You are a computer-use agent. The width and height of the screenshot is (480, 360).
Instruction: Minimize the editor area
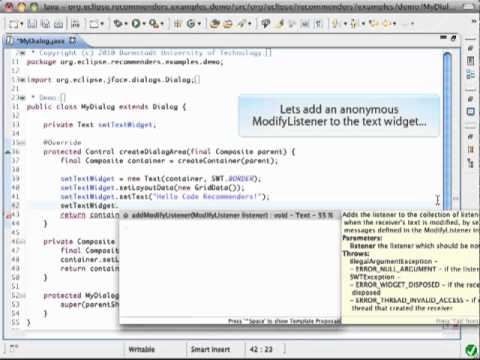pos(443,37)
